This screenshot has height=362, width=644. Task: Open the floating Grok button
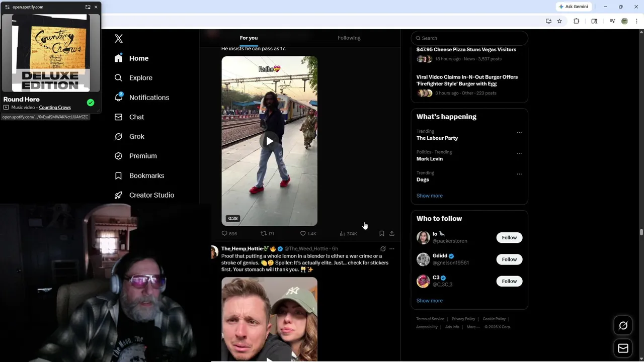click(x=623, y=326)
